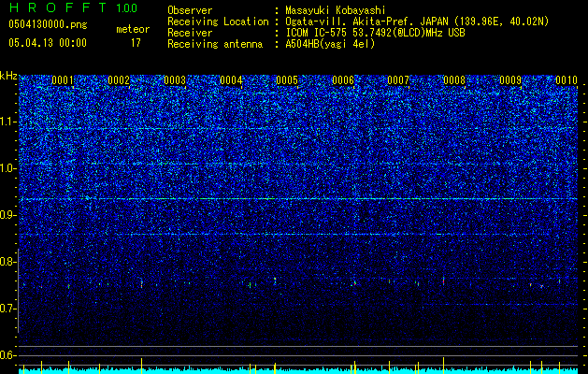Click the 0005 minute marker
The width and height of the screenshot is (588, 374).
click(x=287, y=80)
